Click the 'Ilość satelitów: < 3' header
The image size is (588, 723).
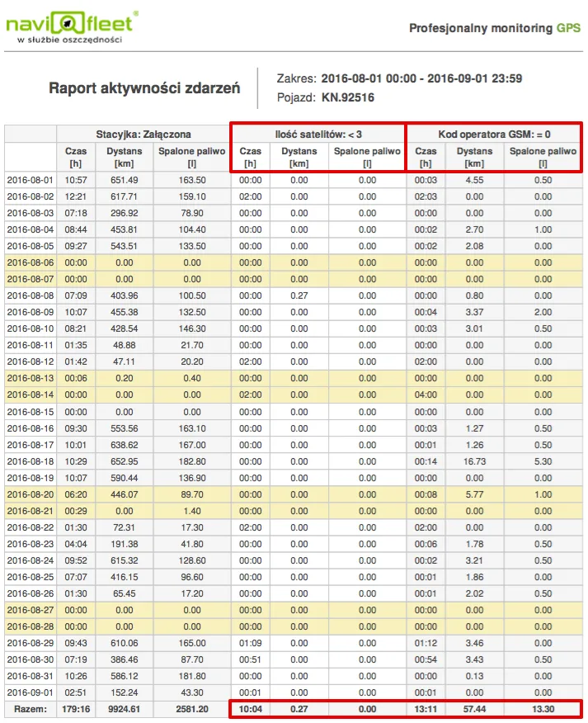click(x=318, y=135)
